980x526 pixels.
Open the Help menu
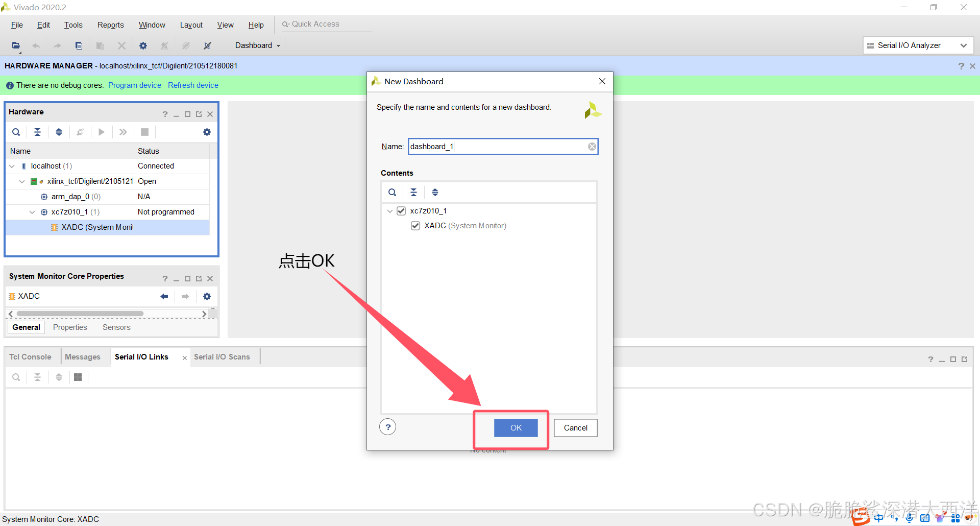[256, 25]
